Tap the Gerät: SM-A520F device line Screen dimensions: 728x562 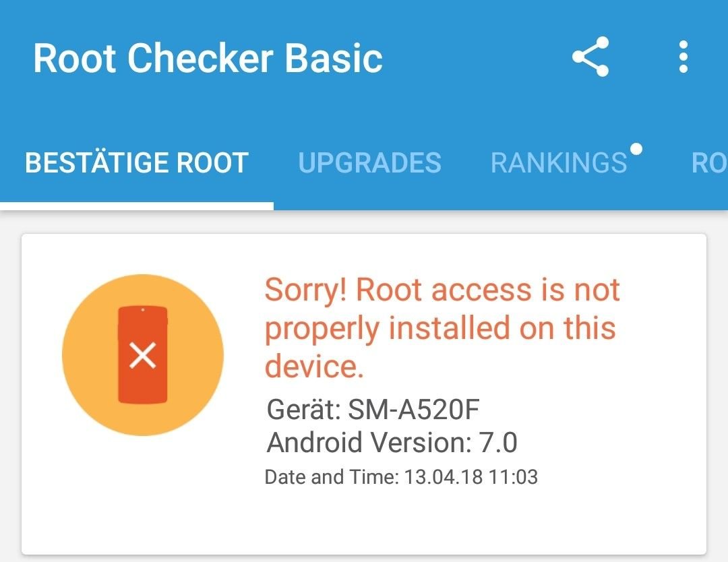(x=373, y=409)
